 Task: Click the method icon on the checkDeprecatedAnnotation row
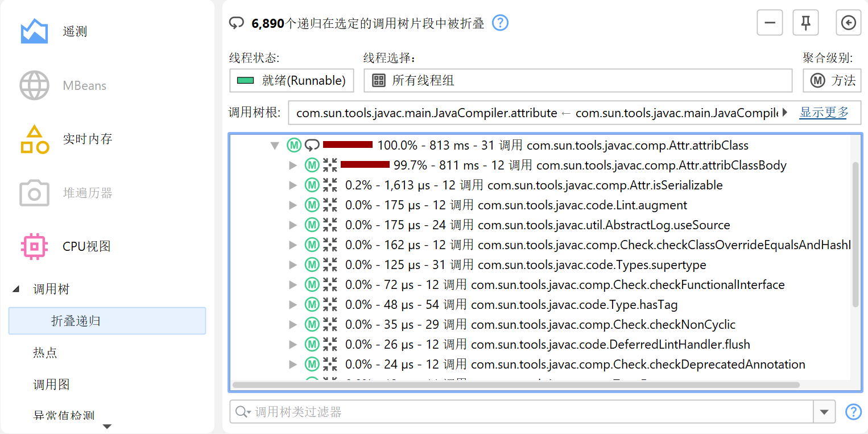(312, 364)
